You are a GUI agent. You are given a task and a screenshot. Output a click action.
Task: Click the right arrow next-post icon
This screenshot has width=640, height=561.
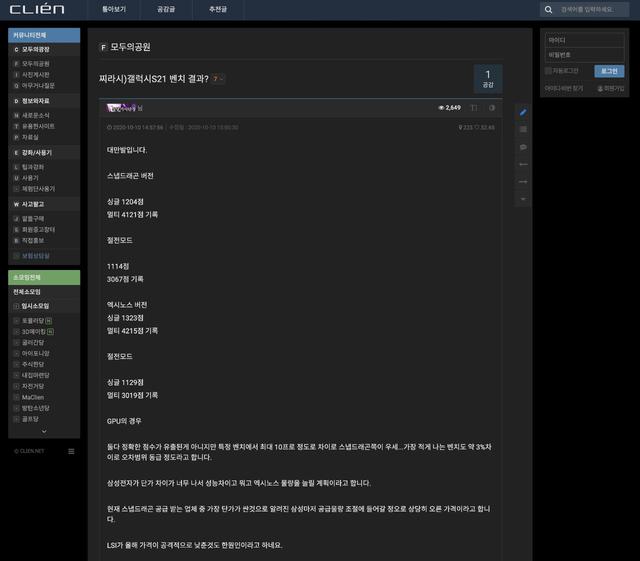click(523, 182)
